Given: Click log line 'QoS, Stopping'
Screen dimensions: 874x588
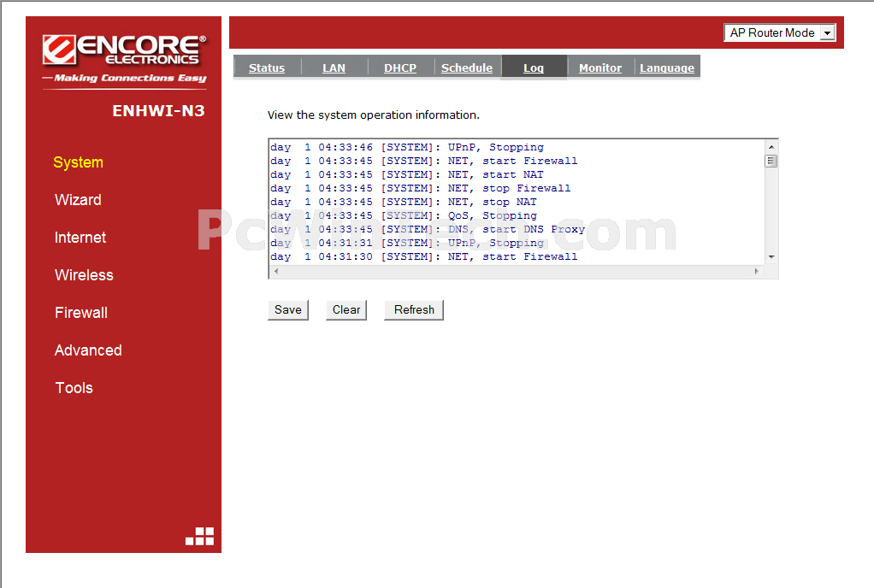Looking at the screenshot, I should coord(404,216).
